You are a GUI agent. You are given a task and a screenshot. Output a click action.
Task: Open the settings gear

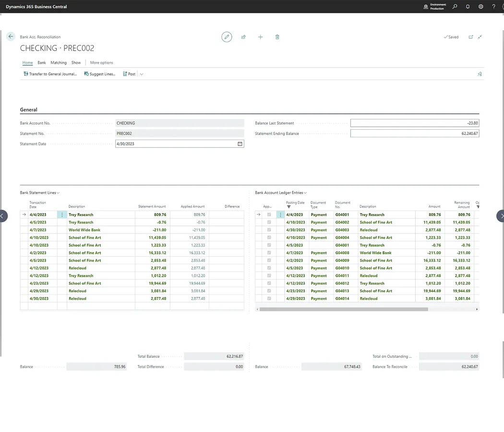pyautogui.click(x=480, y=6)
